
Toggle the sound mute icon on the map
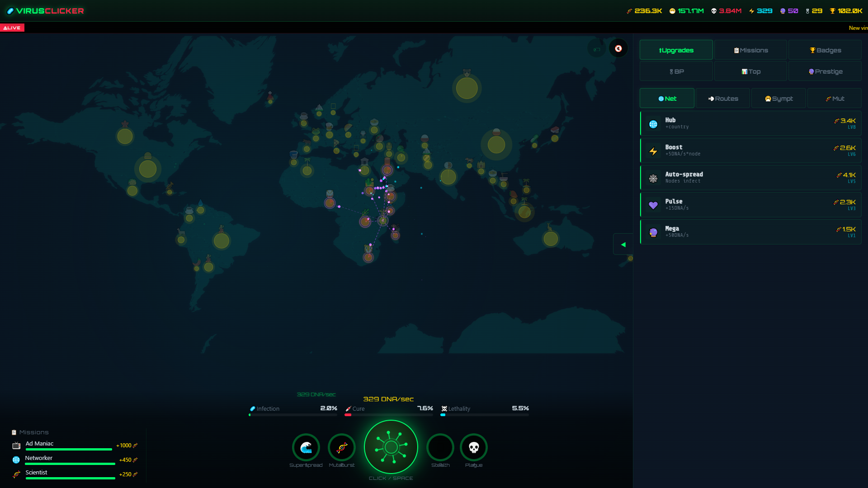[618, 48]
